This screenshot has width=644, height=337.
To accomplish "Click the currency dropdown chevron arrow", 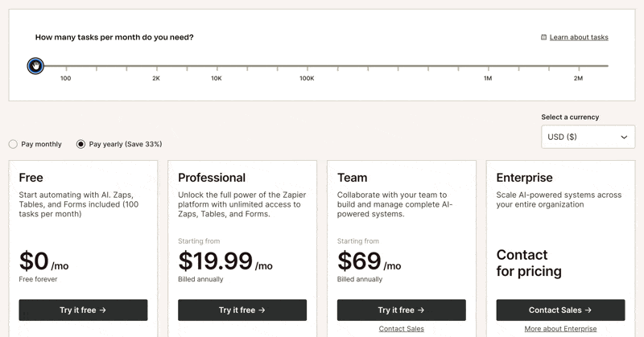I will (624, 137).
